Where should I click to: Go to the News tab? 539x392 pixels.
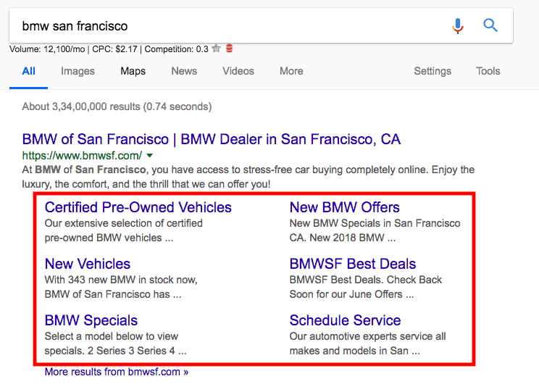[184, 71]
